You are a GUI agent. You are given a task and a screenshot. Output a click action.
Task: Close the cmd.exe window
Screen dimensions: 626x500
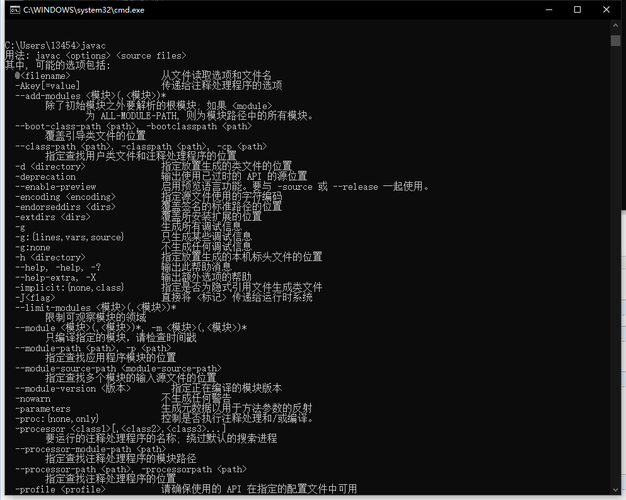point(606,10)
